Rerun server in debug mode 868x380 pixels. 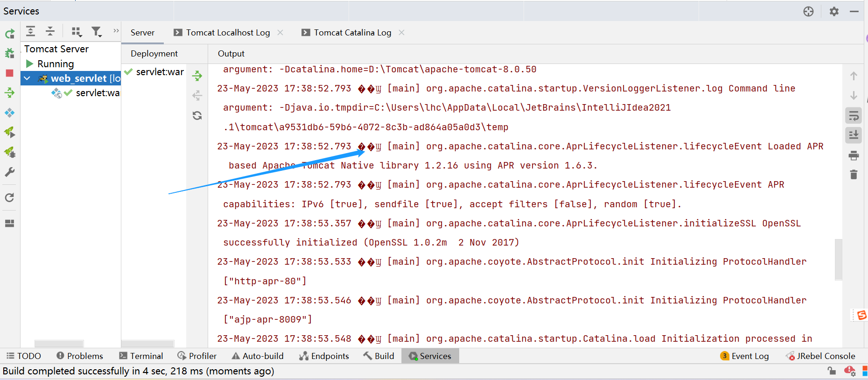[x=10, y=53]
